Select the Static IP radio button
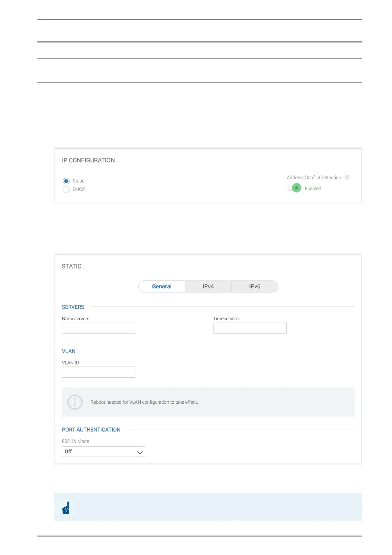 click(66, 181)
